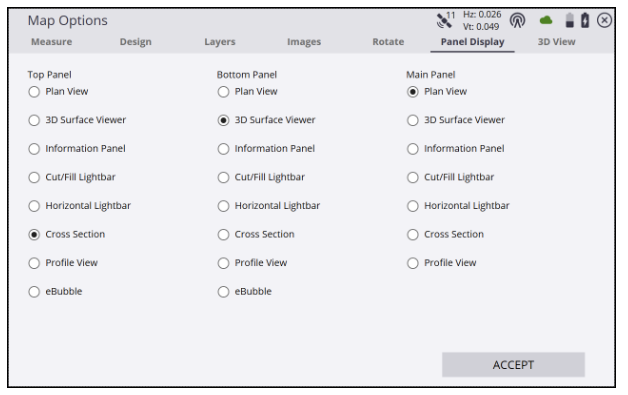Open the Layers tab
The height and width of the screenshot is (395, 628).
pyautogui.click(x=220, y=42)
